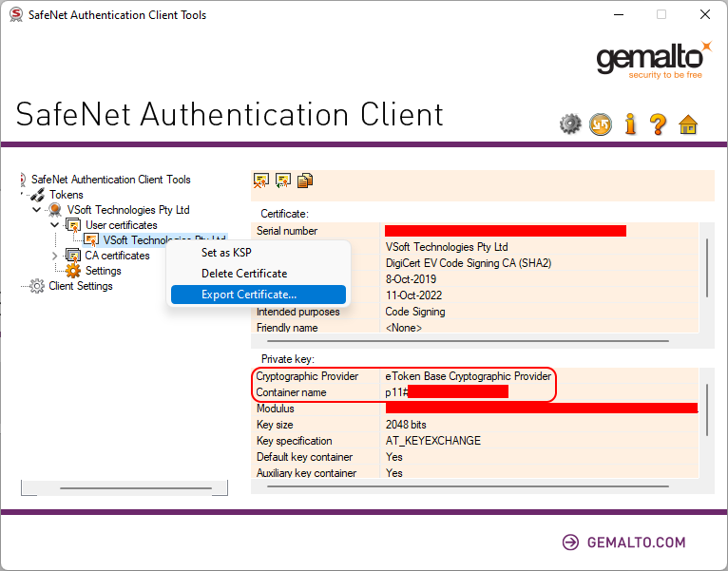Viewport: 728px width, 571px height.
Task: Open the About info icon
Action: point(630,124)
